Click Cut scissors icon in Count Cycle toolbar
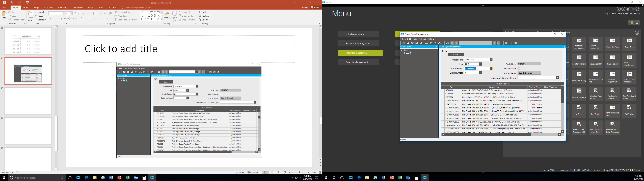 [426, 43]
